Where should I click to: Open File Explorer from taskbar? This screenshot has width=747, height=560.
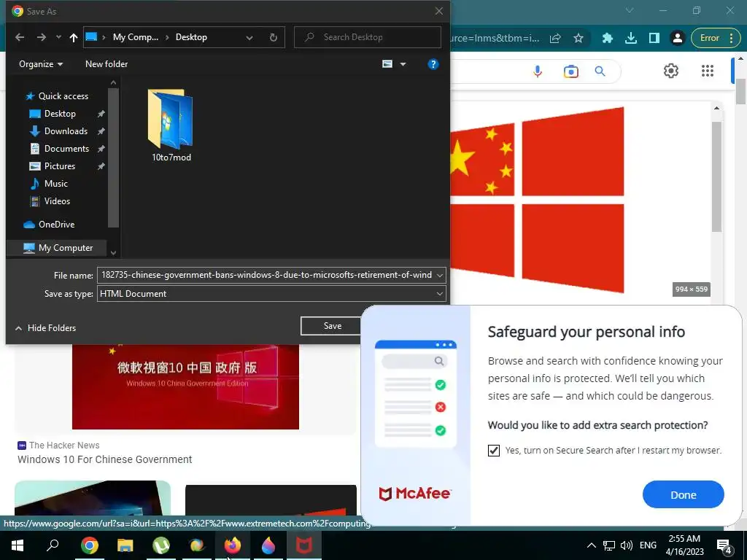point(125,545)
